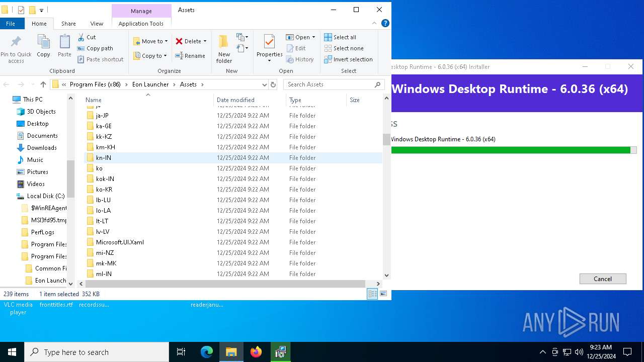The image size is (644, 362).
Task: Open the File menu
Action: coord(11,23)
